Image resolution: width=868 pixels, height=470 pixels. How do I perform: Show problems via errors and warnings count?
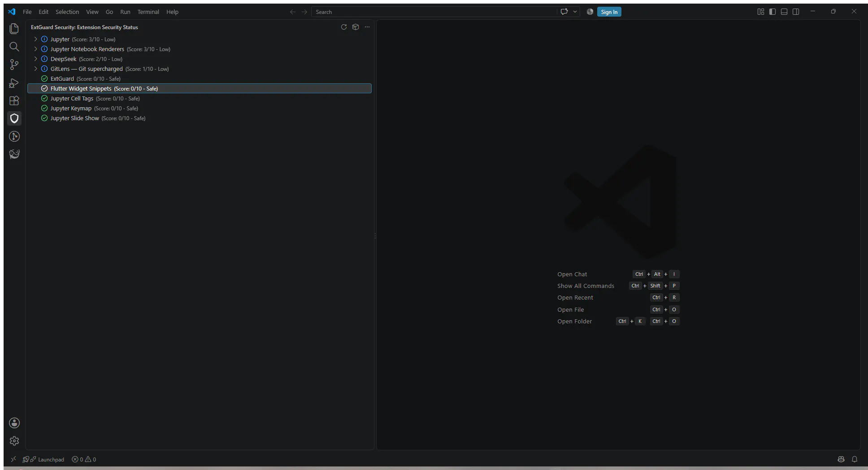(84, 459)
